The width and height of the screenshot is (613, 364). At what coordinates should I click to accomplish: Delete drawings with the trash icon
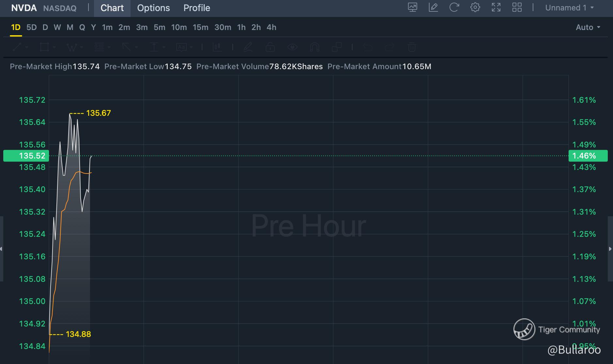[x=412, y=47]
